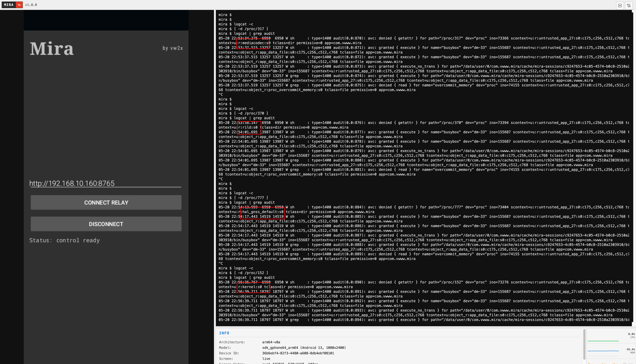
Task: Click the r:mediacodec:s0 context text
Action: 254,43
